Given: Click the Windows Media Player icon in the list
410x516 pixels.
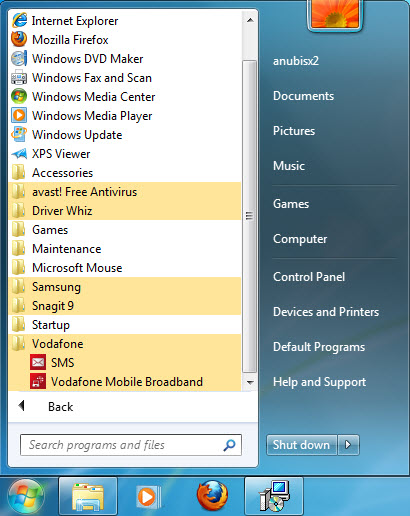Looking at the screenshot, I should 19,116.
